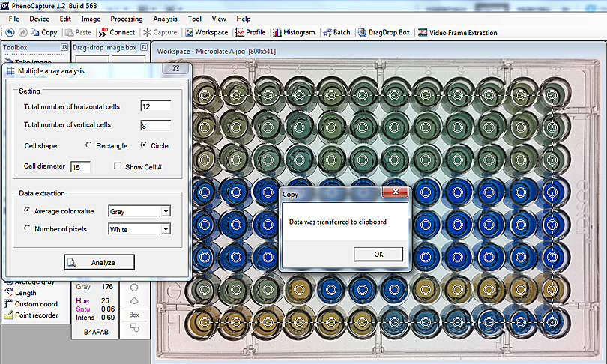Click the Connect device button

117,32
